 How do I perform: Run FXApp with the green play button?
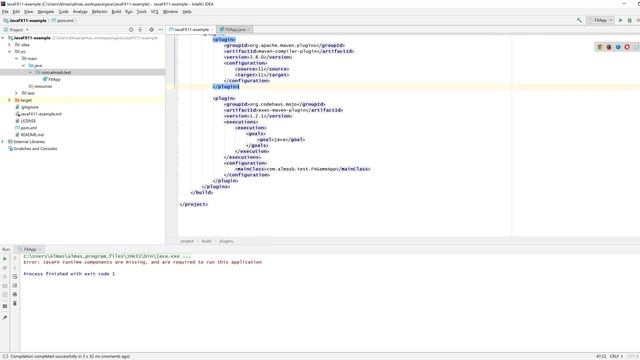click(x=621, y=20)
